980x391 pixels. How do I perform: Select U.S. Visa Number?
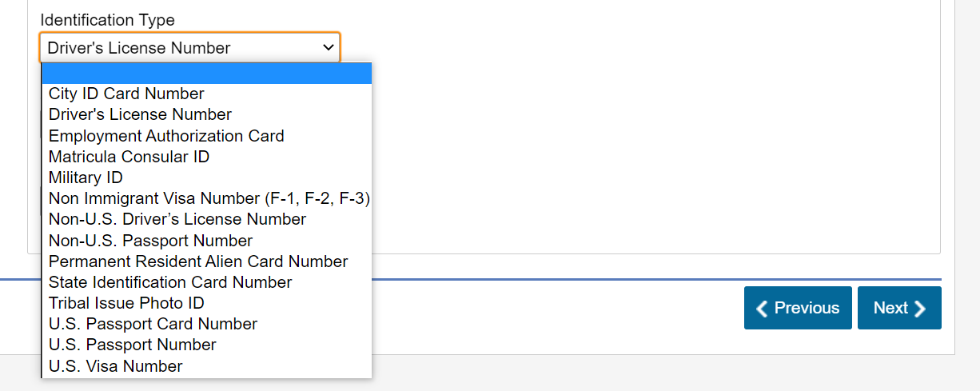(x=207, y=366)
